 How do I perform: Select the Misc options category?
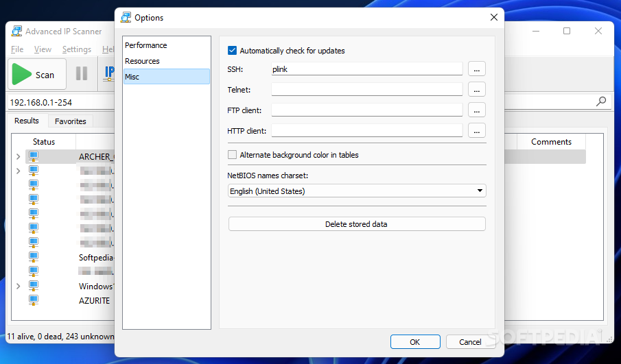point(166,77)
